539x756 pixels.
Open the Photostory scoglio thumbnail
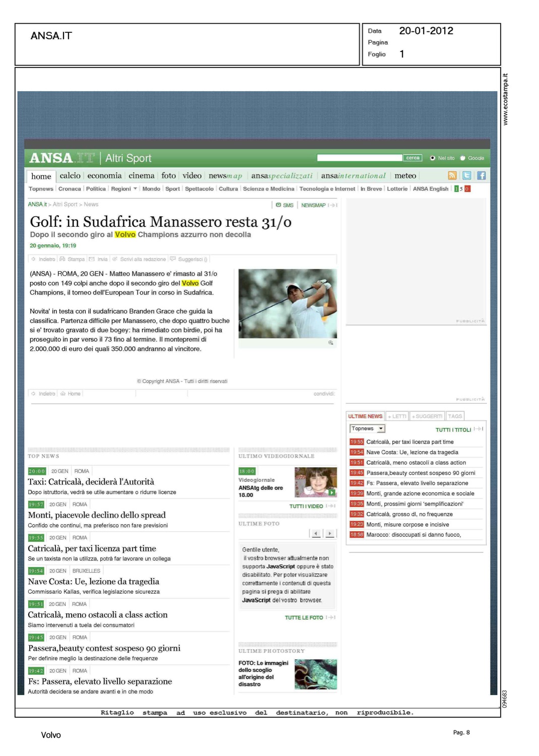tap(316, 674)
